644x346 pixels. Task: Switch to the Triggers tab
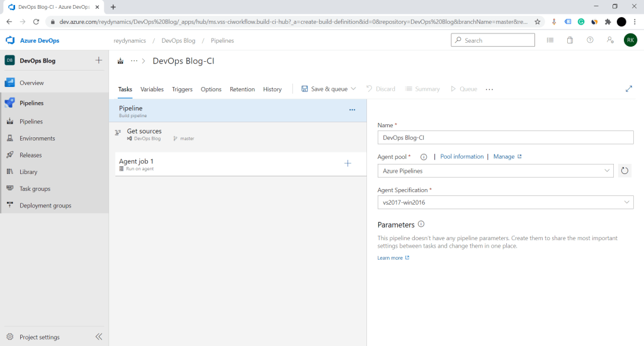182,89
